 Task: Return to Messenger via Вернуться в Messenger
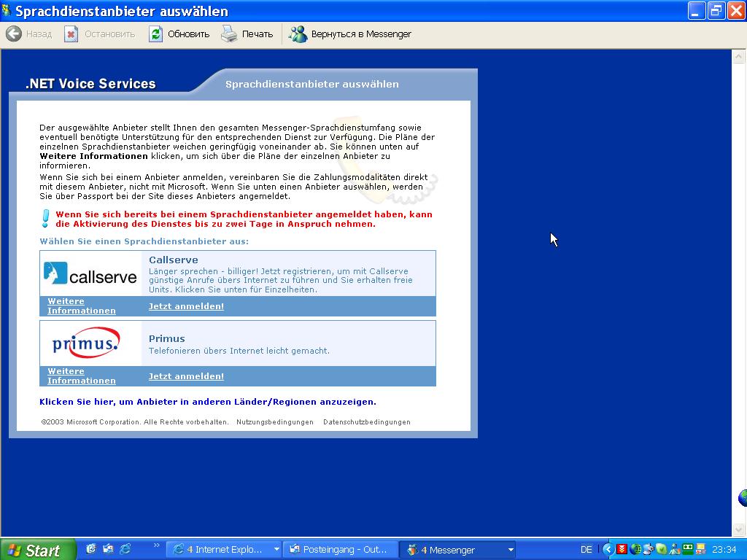(x=350, y=34)
